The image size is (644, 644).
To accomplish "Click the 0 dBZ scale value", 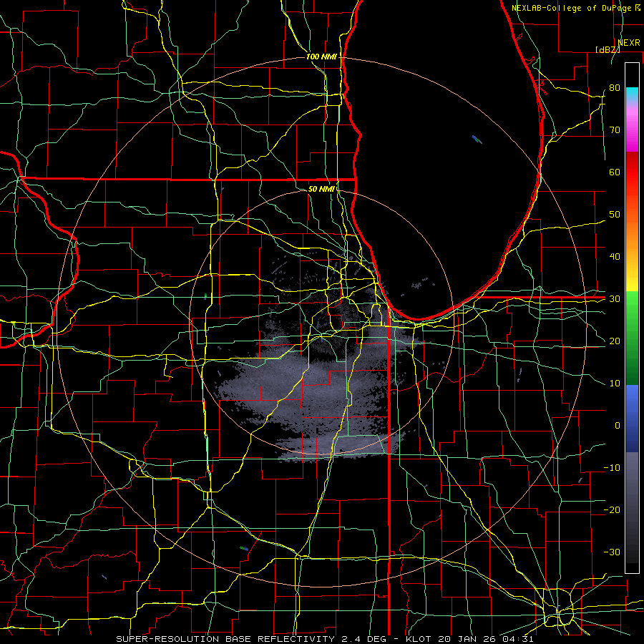I will 618,426.
